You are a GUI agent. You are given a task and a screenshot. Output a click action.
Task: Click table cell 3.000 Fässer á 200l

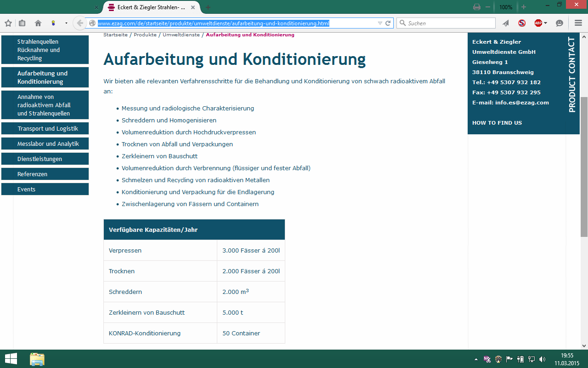[251, 250]
